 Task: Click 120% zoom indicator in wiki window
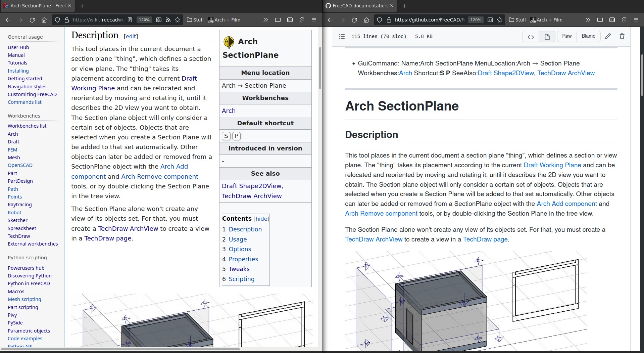click(144, 20)
